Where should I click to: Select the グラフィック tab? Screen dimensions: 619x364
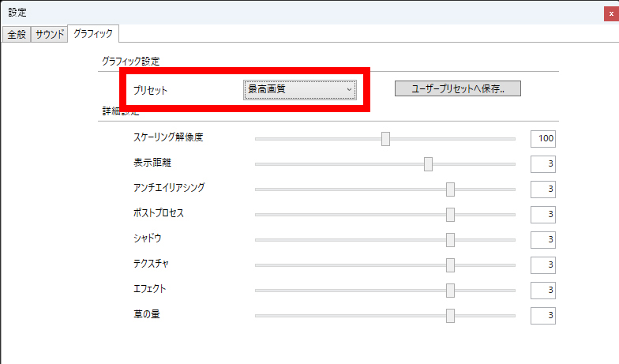point(93,33)
